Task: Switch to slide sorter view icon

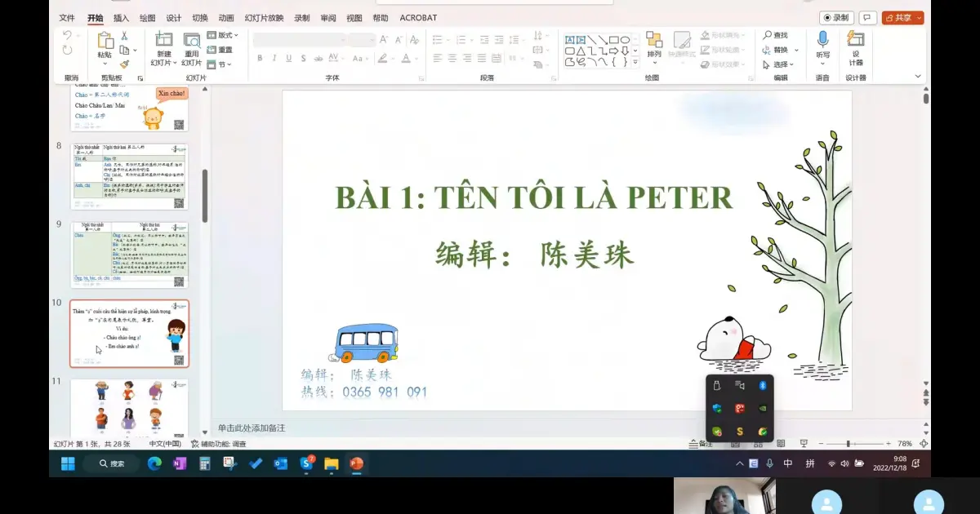Action: pos(759,443)
